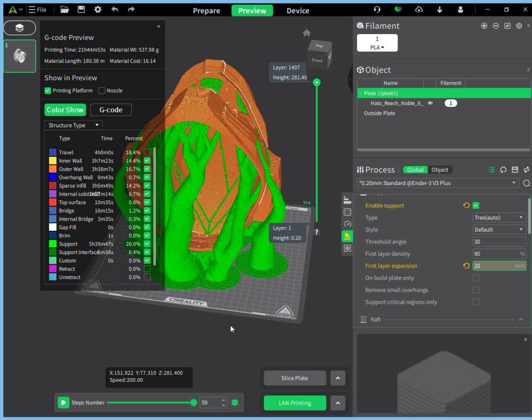Open support Style Default dropdown
Viewport: 532px width, 420px height.
(499, 230)
